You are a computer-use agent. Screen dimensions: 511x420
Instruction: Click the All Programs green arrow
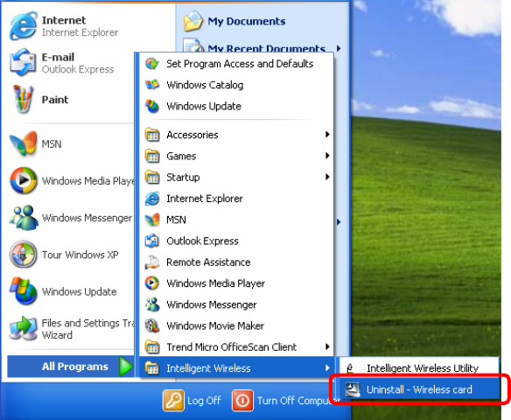(125, 367)
